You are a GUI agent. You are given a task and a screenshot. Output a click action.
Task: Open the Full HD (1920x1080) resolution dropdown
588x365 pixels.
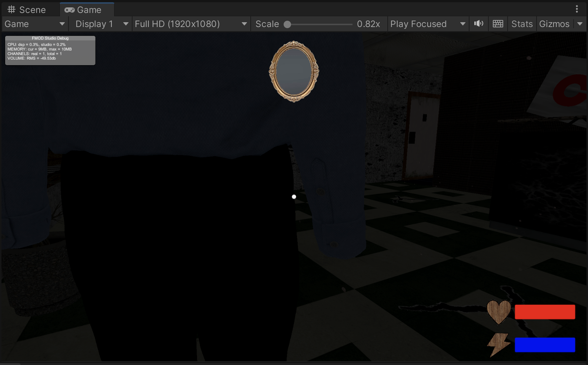(x=191, y=24)
